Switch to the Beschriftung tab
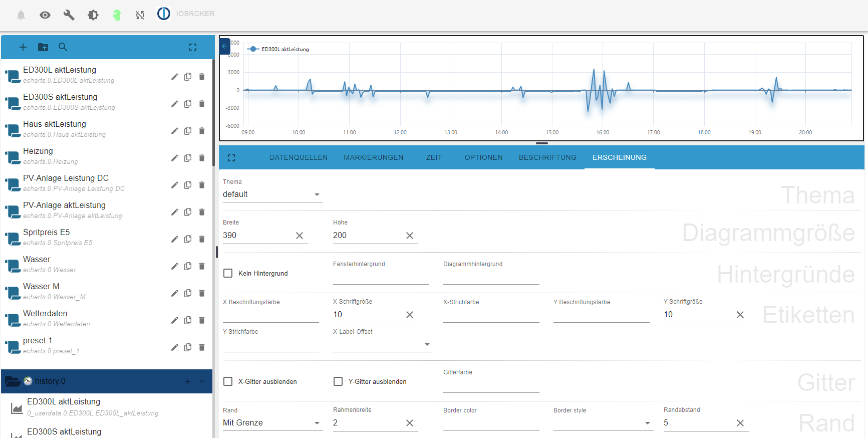 pos(548,157)
